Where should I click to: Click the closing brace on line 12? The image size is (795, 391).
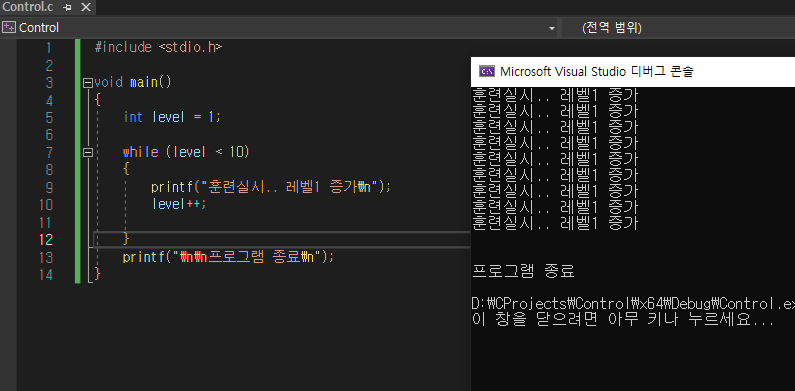tap(126, 238)
